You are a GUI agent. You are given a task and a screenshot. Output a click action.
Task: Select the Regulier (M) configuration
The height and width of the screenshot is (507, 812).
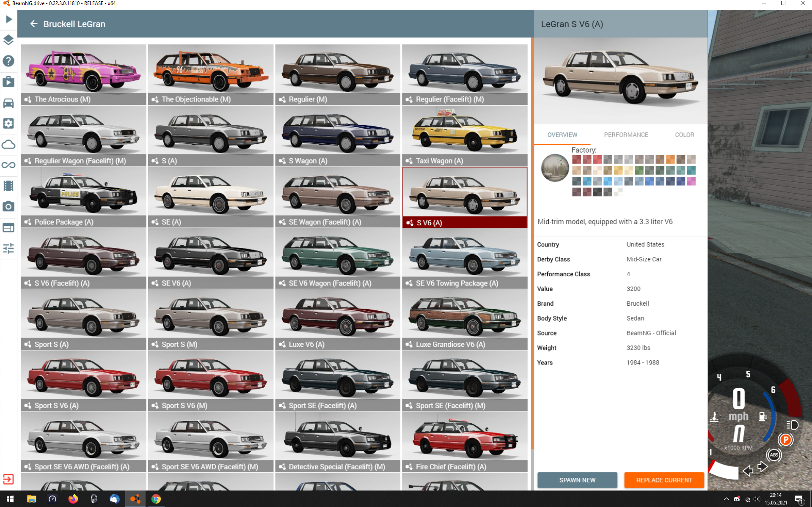[338, 74]
